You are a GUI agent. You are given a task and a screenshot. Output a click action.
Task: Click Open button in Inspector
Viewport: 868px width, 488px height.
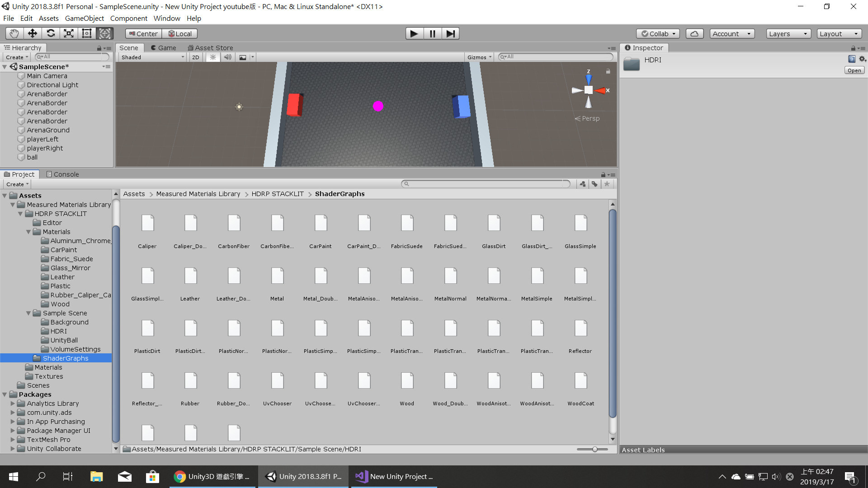[x=854, y=70]
